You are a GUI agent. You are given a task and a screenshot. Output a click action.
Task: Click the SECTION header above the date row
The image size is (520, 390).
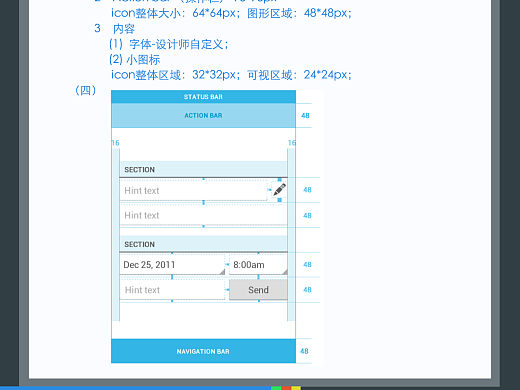coord(203,244)
